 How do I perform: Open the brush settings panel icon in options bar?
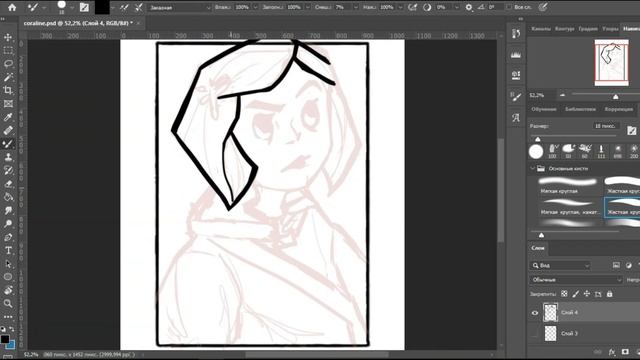84,7
